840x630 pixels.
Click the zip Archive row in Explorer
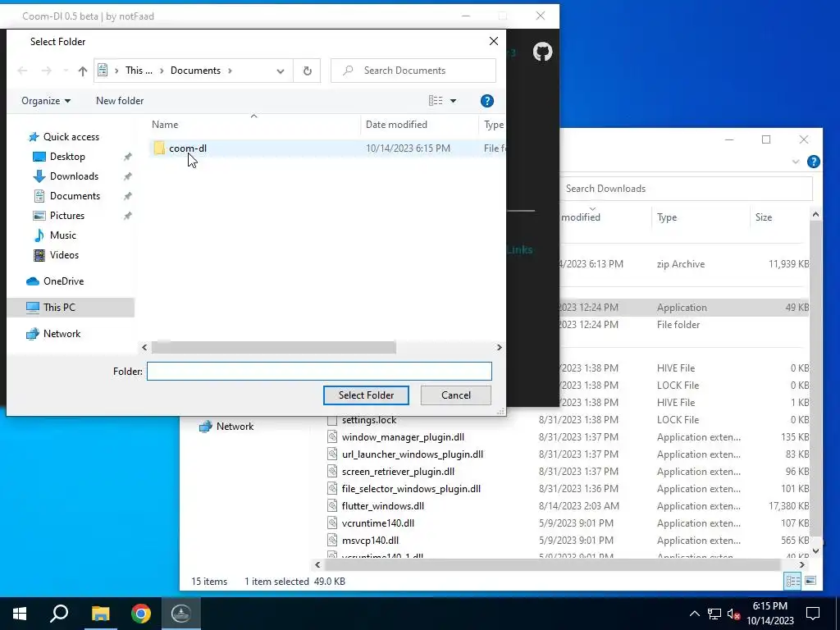pyautogui.click(x=685, y=264)
